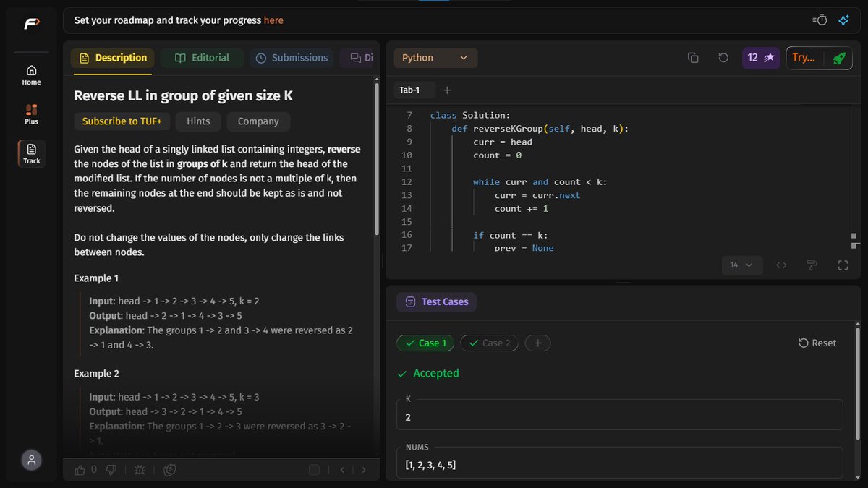
Task: Copy the code with the copy icon
Action: pyautogui.click(x=693, y=58)
